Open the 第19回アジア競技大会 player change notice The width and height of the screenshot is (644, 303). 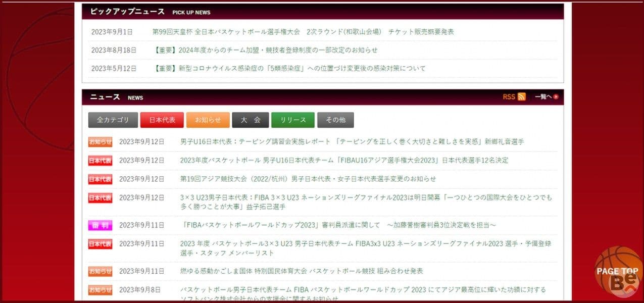click(308, 179)
